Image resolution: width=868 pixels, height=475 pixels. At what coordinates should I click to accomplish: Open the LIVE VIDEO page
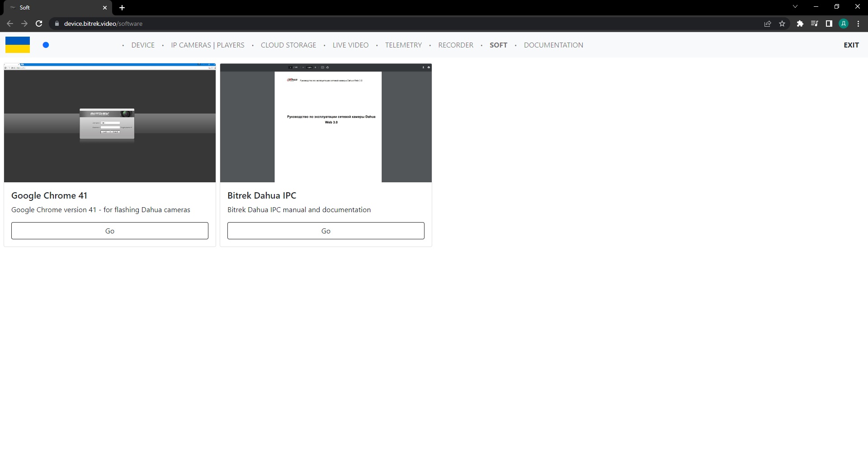(x=350, y=45)
